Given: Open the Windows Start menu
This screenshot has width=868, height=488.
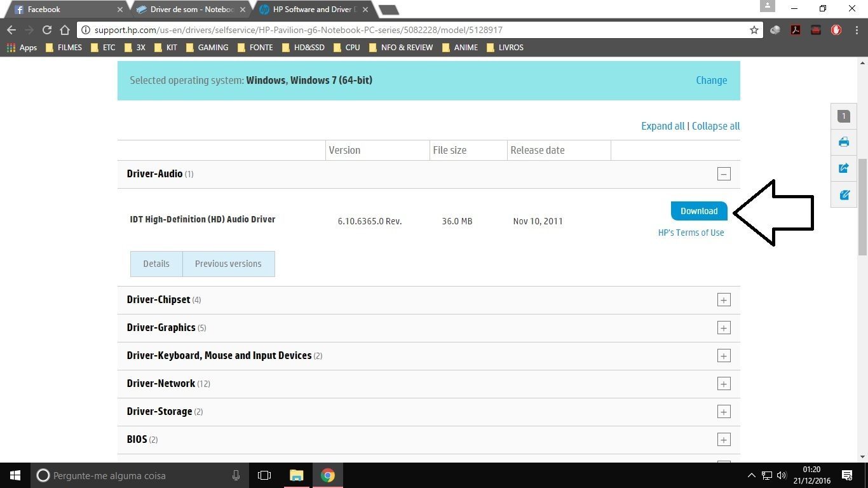Looking at the screenshot, I should (x=15, y=475).
